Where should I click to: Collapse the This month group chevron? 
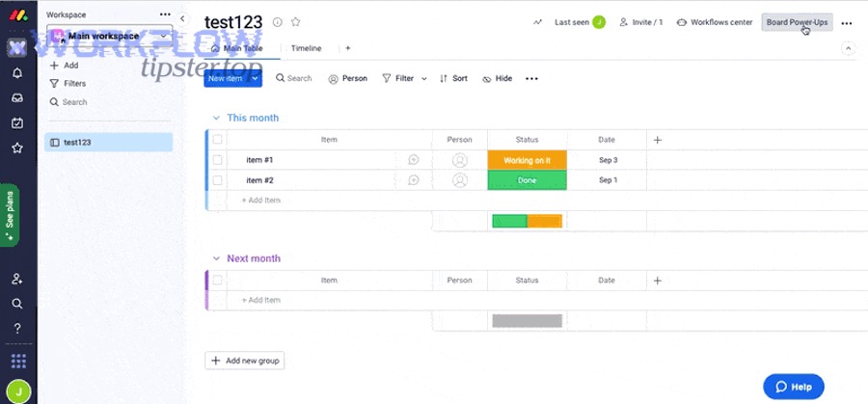(x=216, y=118)
